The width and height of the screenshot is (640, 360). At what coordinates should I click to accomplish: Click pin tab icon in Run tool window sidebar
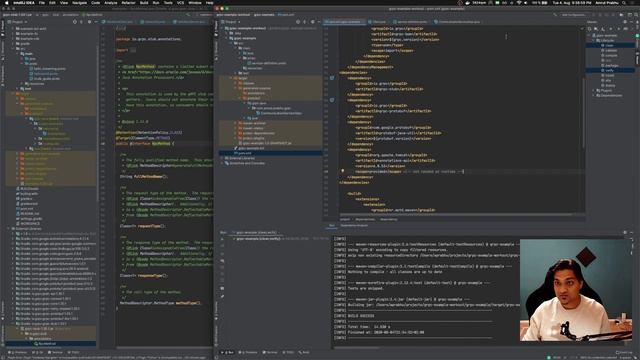click(x=222, y=296)
